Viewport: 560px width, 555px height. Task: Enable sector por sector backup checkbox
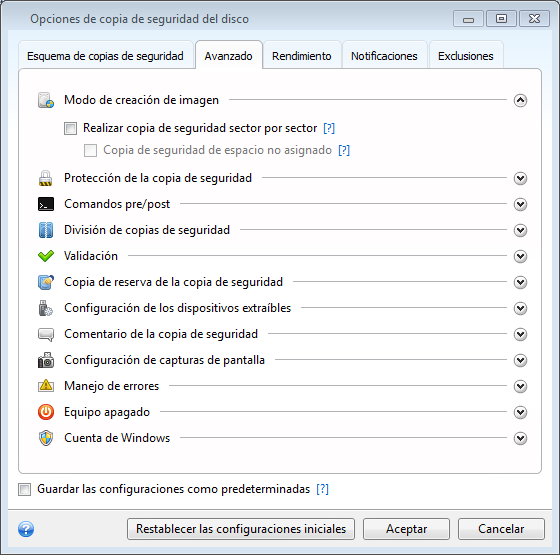pyautogui.click(x=70, y=128)
